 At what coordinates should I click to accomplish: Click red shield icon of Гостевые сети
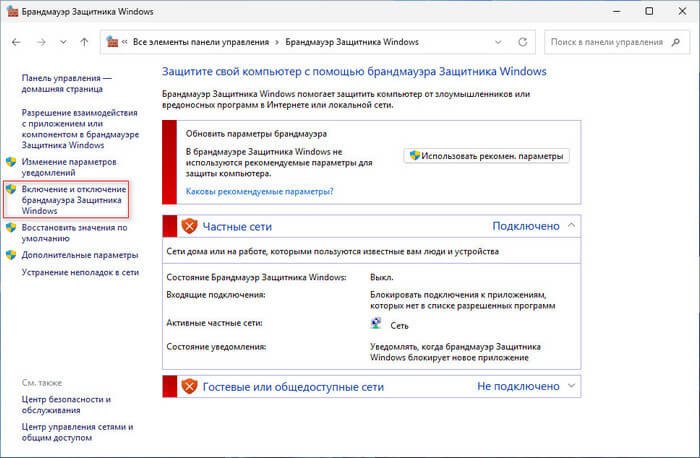(189, 386)
